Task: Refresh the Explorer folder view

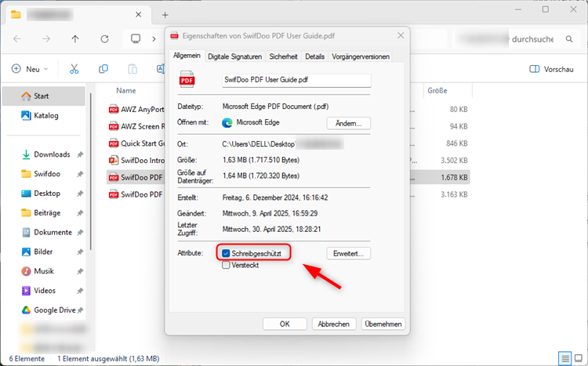Action: coord(104,38)
